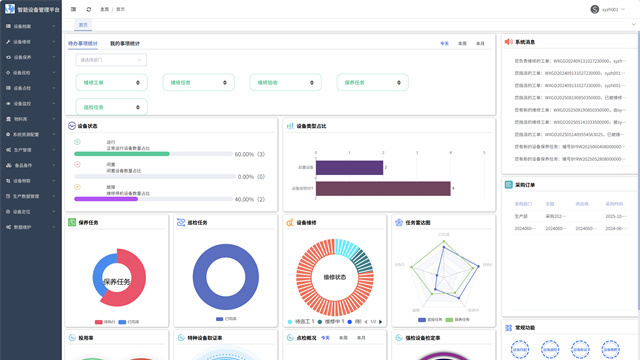Switch to the 待办事项统计 tab
Image resolution: width=640 pixels, height=360 pixels.
tap(83, 43)
